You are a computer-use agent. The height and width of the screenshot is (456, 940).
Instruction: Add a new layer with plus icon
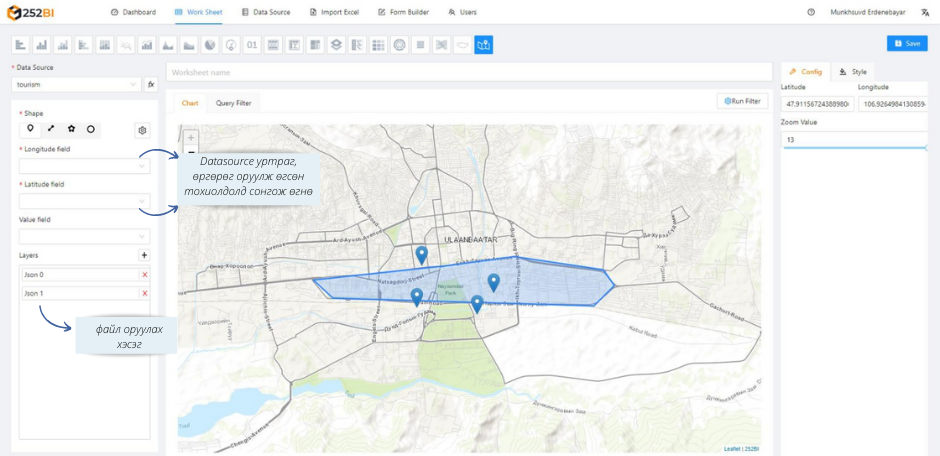point(144,256)
